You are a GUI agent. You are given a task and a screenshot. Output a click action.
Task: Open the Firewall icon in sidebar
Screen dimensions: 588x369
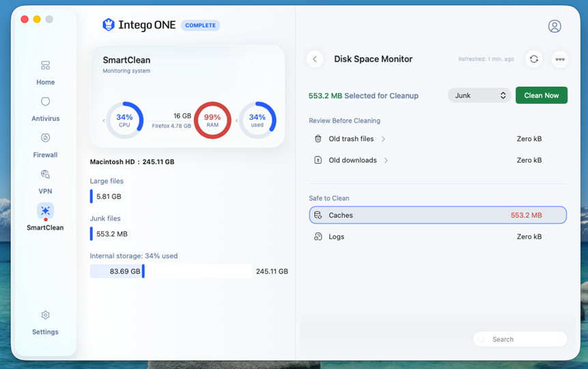[x=45, y=138]
